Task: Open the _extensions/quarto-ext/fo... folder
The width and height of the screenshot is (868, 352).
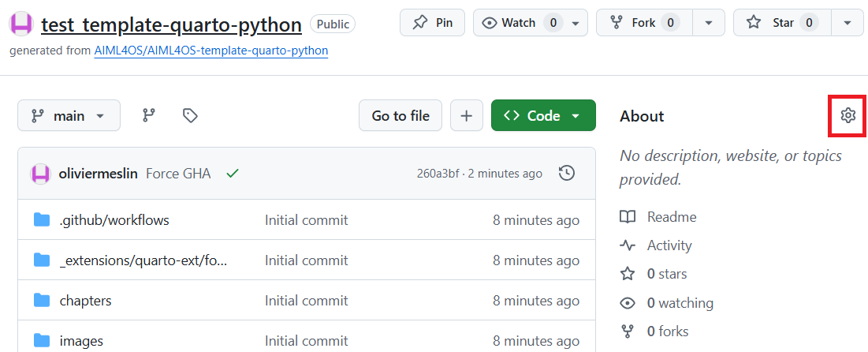Action: pyautogui.click(x=143, y=260)
